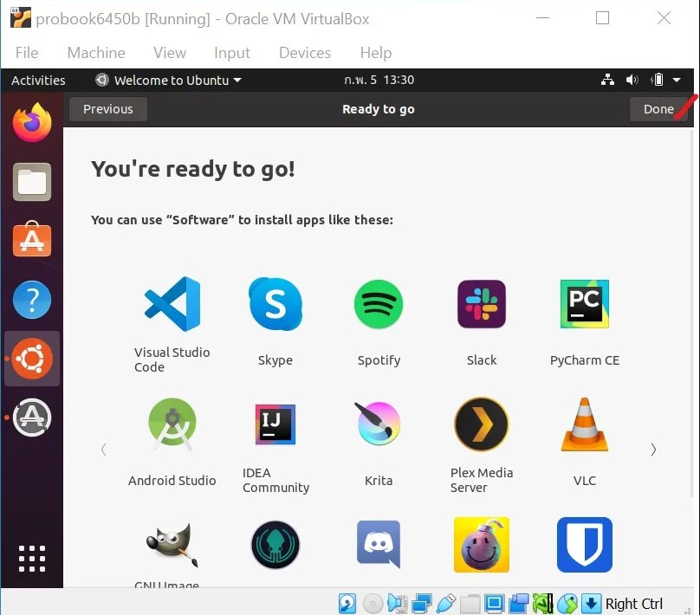The height and width of the screenshot is (615, 700).
Task: Open Visual Studio Code from the app list
Action: tap(171, 304)
